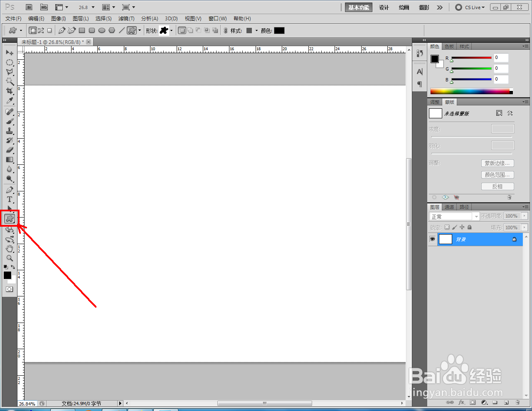Select the Custom Shape tool in toolbox
This screenshot has width=532, height=411.
click(x=10, y=218)
